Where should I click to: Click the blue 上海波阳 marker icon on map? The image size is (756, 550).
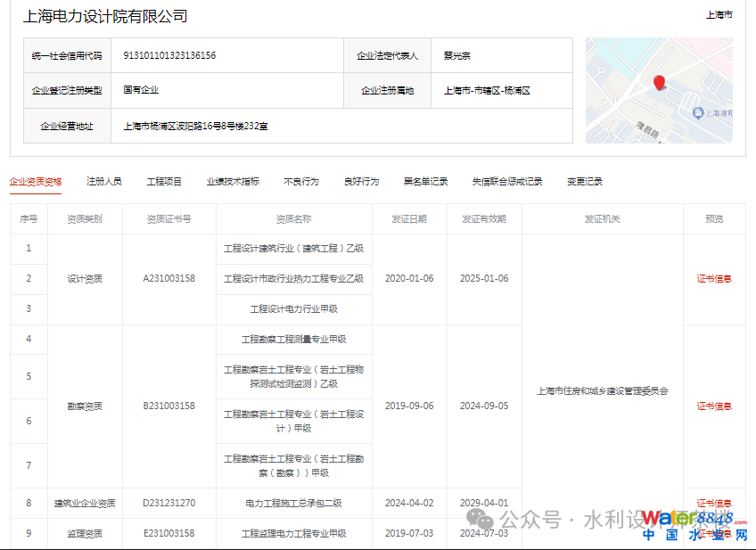pos(698,112)
